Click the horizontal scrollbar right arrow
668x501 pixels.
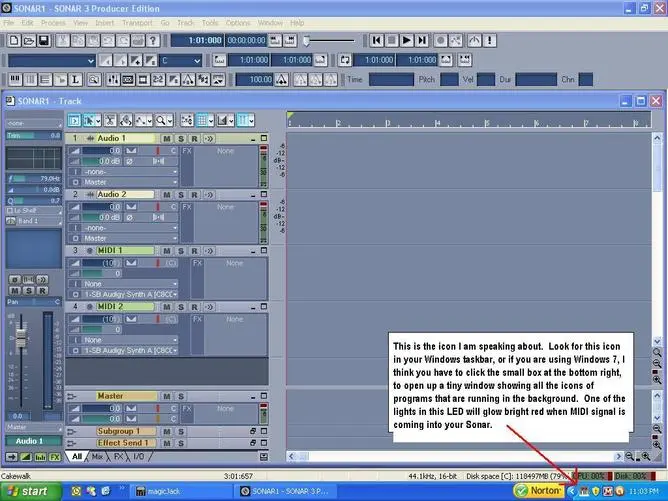tap(618, 457)
